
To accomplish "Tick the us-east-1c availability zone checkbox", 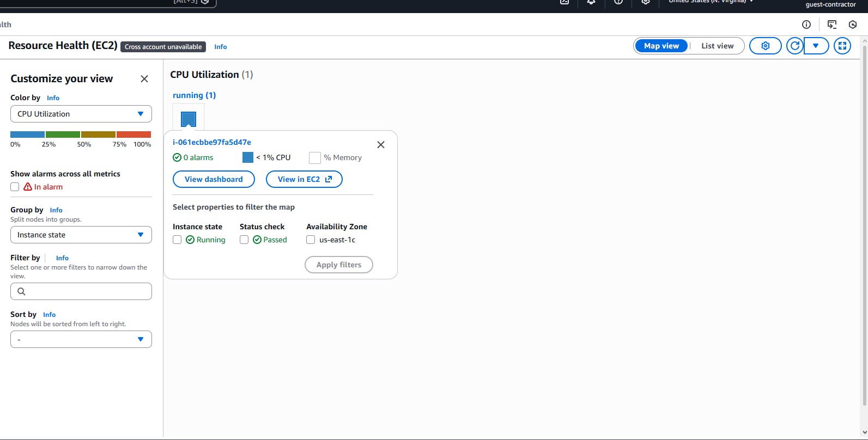I will [x=311, y=240].
